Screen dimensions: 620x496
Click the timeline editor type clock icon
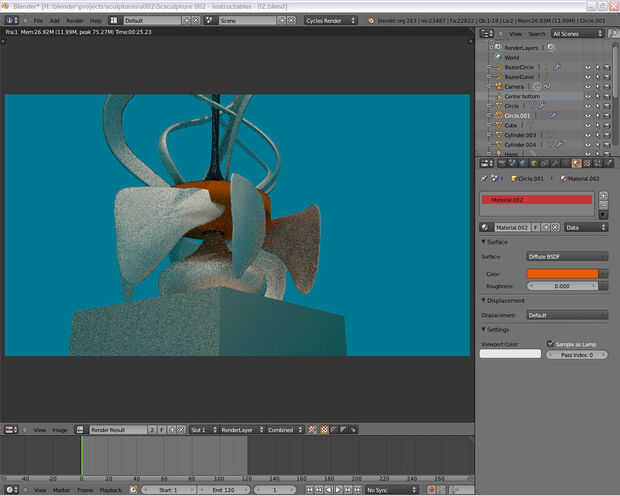(11, 490)
